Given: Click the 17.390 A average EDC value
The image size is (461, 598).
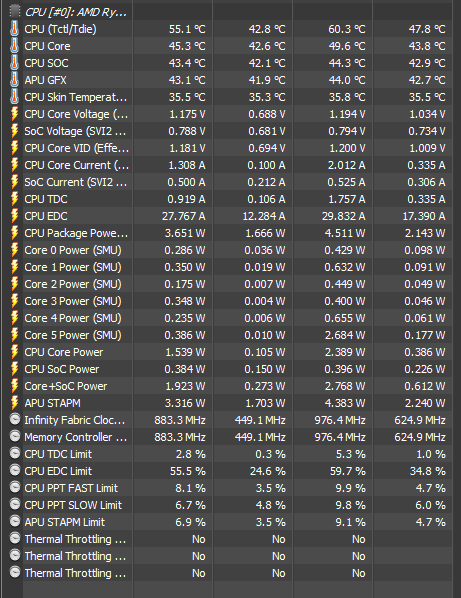Looking at the screenshot, I should [424, 216].
